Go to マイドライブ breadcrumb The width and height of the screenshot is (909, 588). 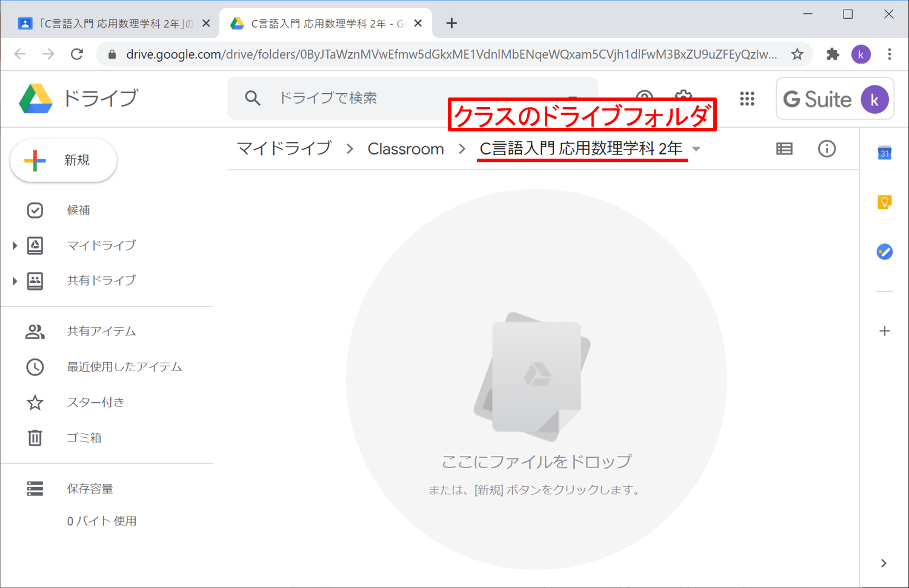coord(284,149)
